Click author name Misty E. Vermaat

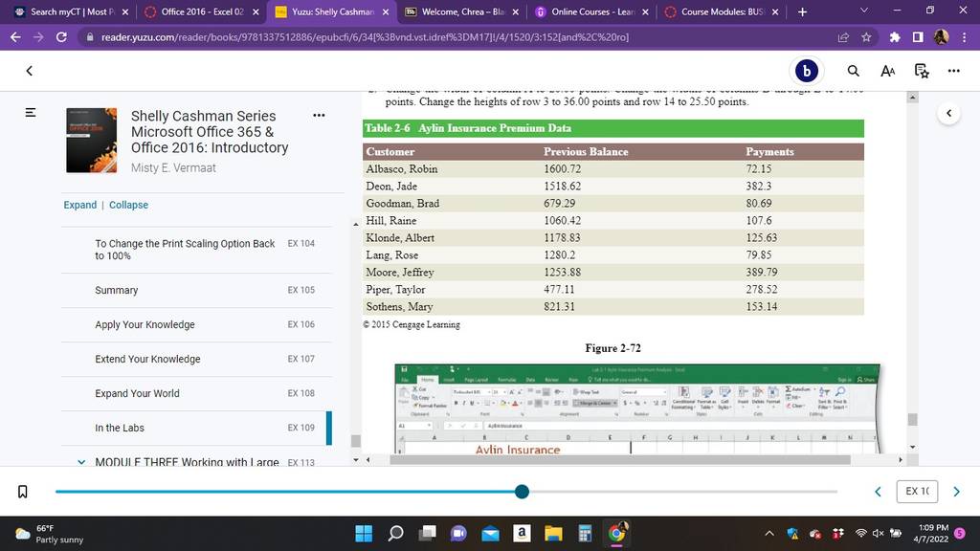click(173, 167)
